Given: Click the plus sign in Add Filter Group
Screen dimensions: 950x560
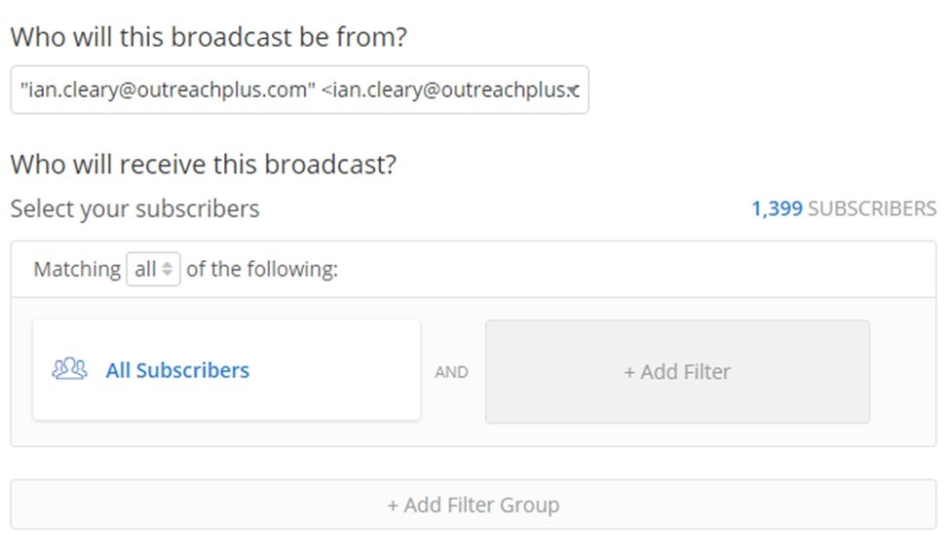Looking at the screenshot, I should coord(393,504).
